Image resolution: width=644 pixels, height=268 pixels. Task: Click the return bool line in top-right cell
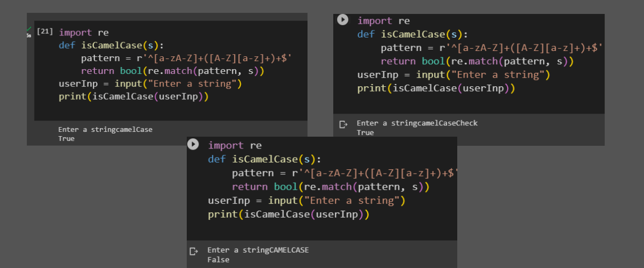[478, 61]
